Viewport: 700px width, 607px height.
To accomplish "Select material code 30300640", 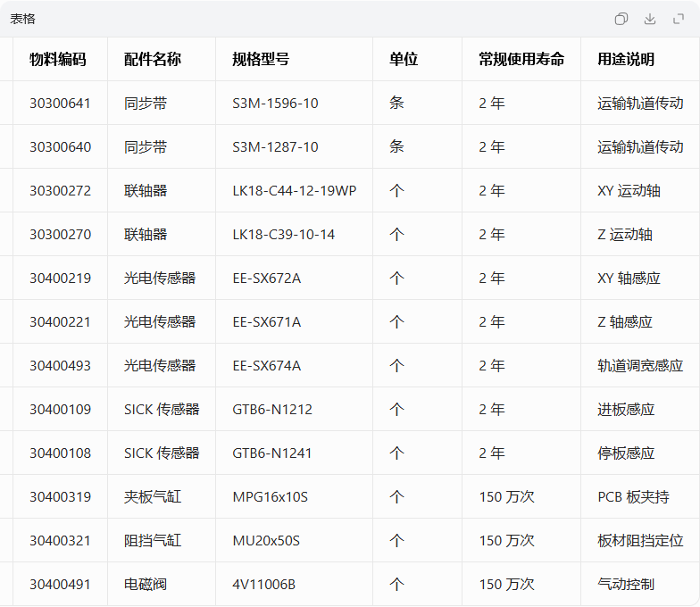I will point(61,146).
